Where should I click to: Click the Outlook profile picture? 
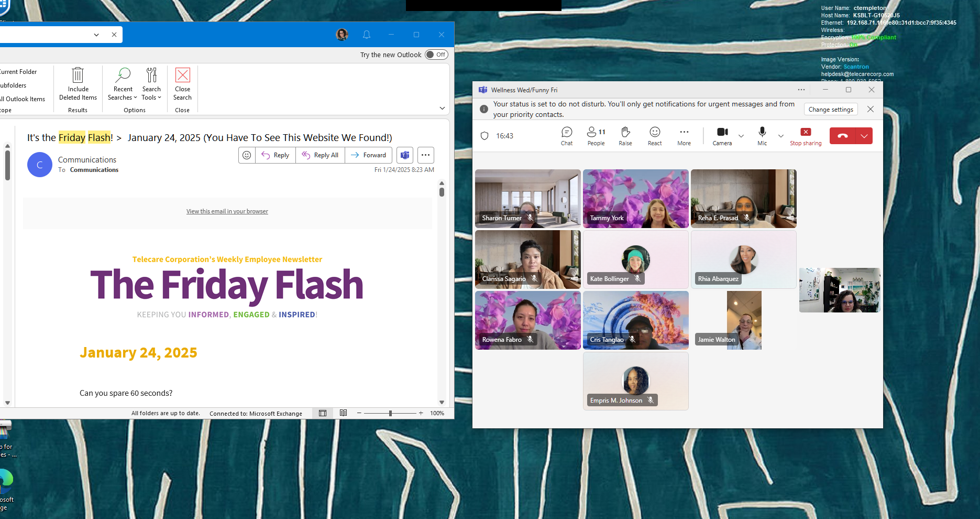coord(342,35)
